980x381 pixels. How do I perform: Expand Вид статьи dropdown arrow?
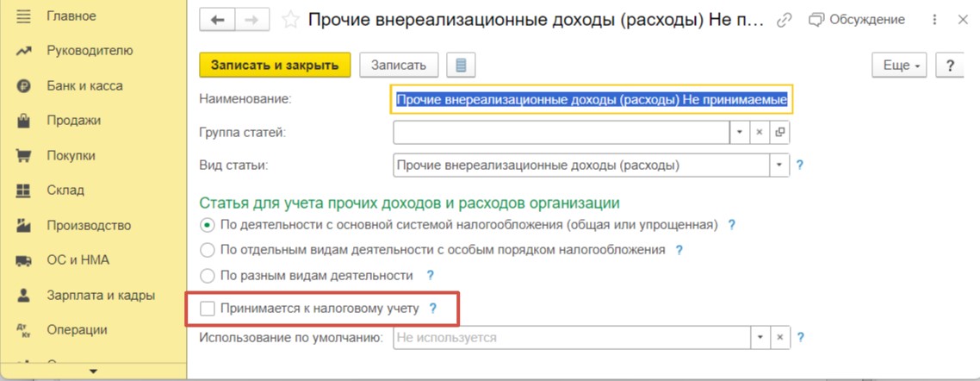(779, 166)
